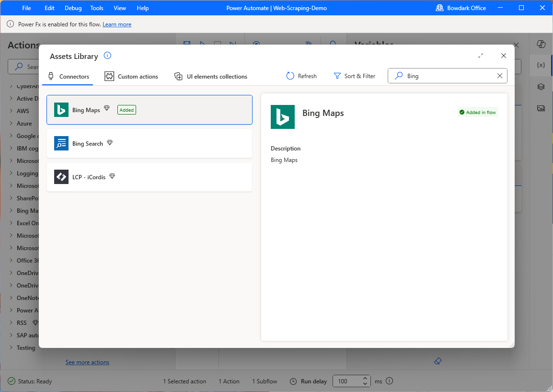Open the Edit menu

[49, 8]
